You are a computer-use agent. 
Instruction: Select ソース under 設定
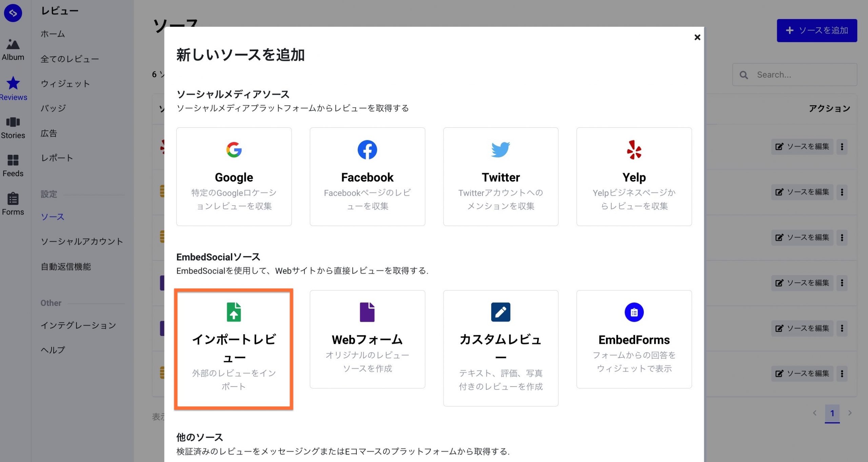53,217
